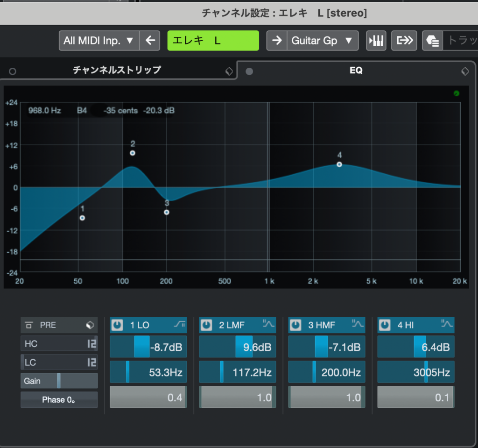Click the PRE Gain slider

(x=59, y=381)
